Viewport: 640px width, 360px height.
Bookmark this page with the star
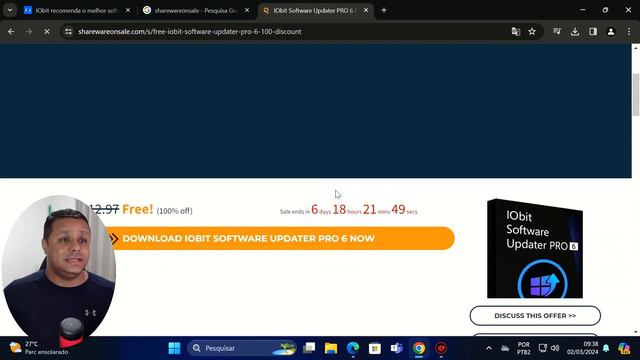(x=532, y=31)
